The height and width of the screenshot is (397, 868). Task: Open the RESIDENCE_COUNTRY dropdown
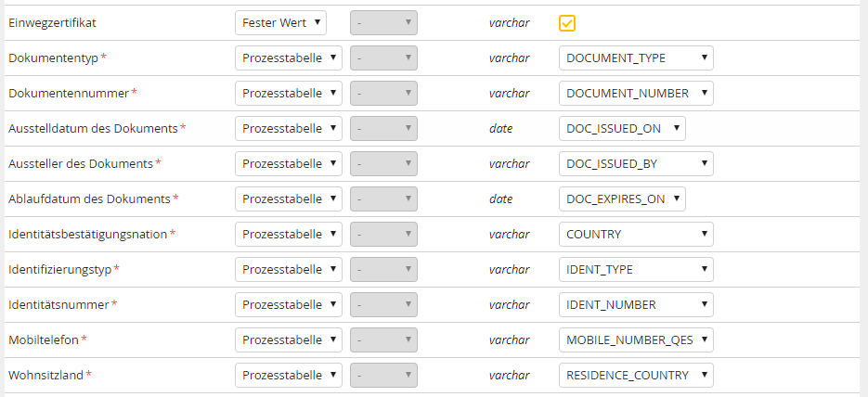(636, 376)
